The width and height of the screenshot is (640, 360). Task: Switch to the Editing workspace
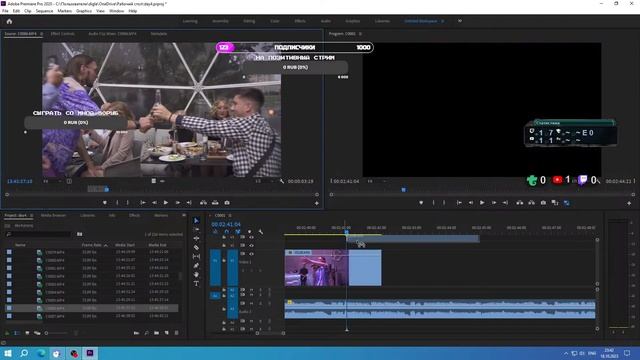click(x=249, y=21)
